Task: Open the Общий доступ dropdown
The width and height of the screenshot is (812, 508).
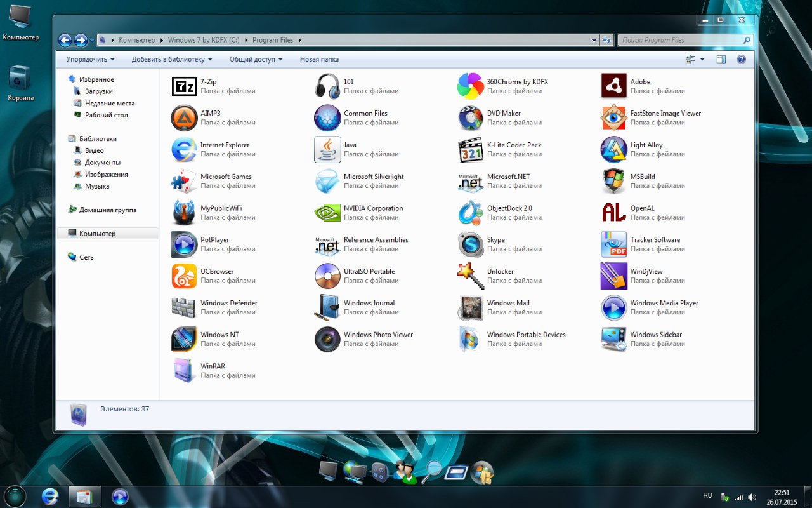Action: tap(256, 59)
